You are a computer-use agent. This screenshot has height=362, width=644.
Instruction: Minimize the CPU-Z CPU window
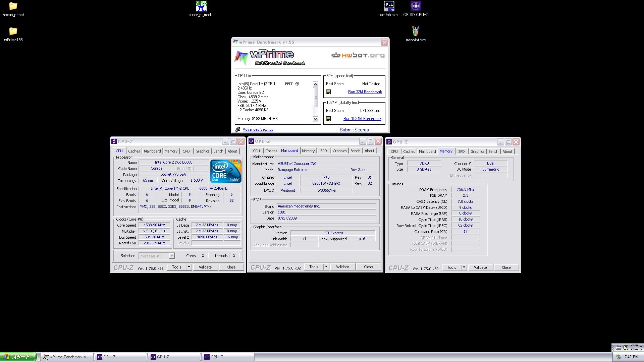225,141
